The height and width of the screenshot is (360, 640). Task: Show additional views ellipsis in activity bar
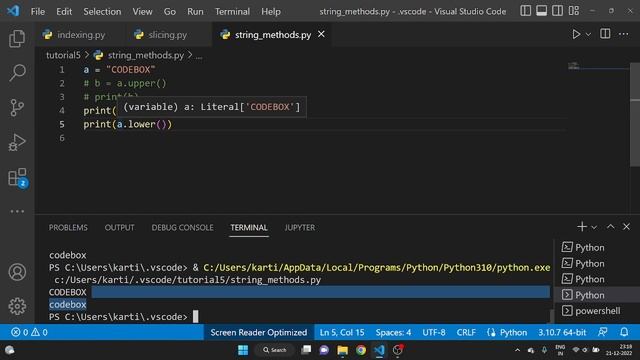coord(17,211)
